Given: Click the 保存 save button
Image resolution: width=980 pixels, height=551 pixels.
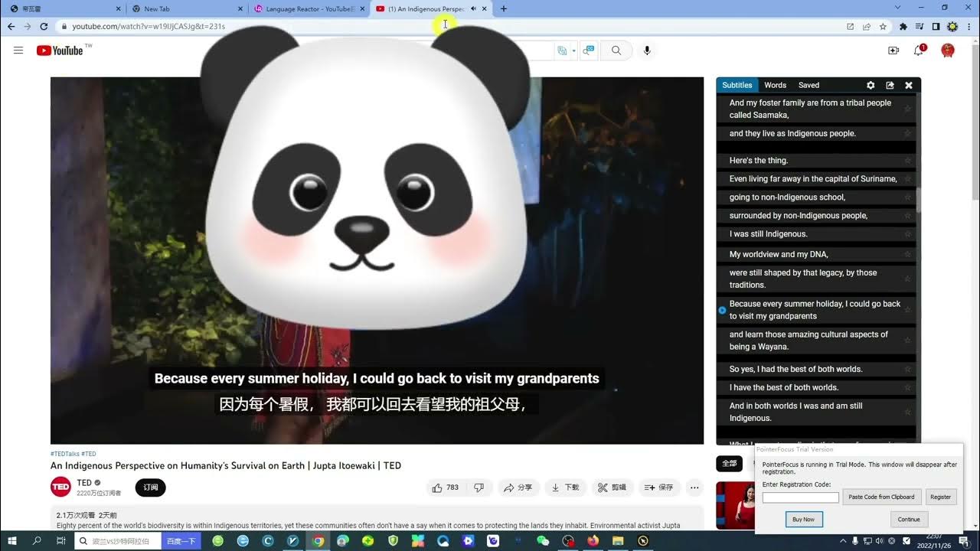Looking at the screenshot, I should pos(658,487).
